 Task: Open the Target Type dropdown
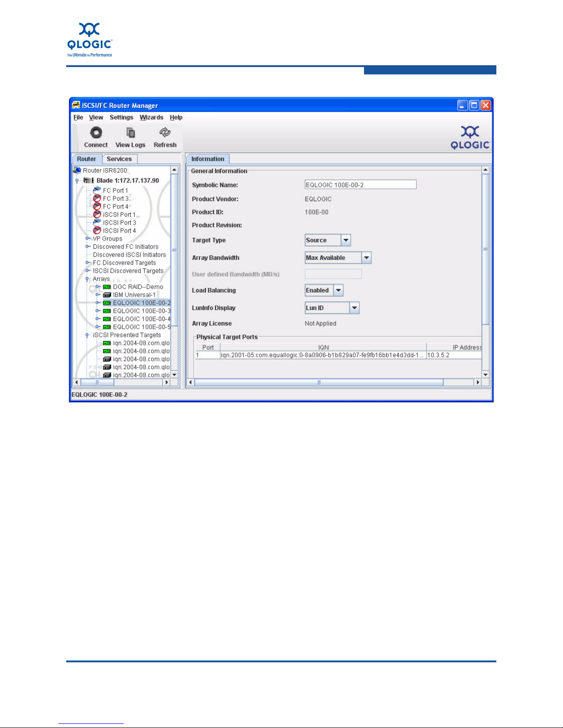[x=346, y=240]
